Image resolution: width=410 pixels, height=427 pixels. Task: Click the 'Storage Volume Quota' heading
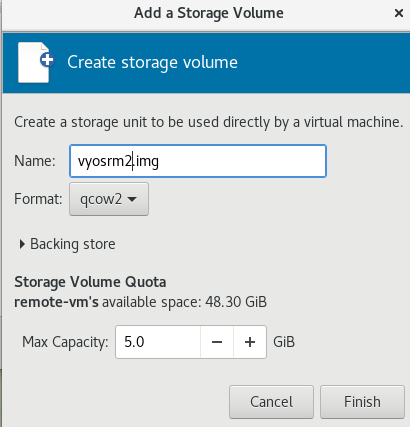tap(90, 282)
